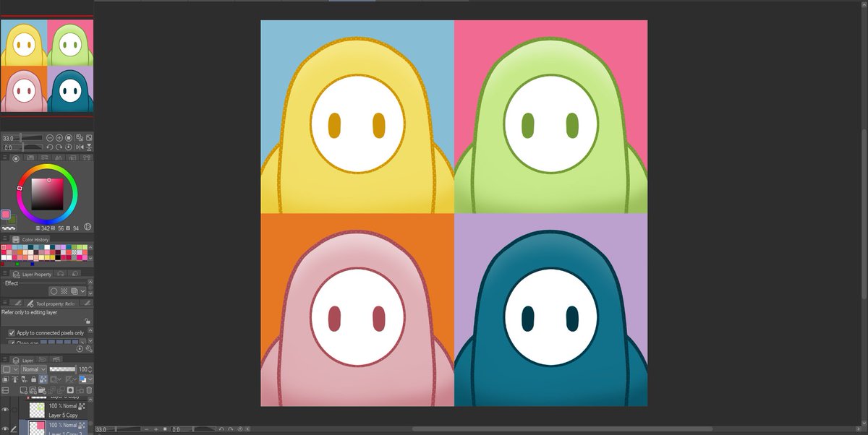Click the Navigator rotation angle field 0.0
The height and width of the screenshot is (435, 868).
point(8,147)
